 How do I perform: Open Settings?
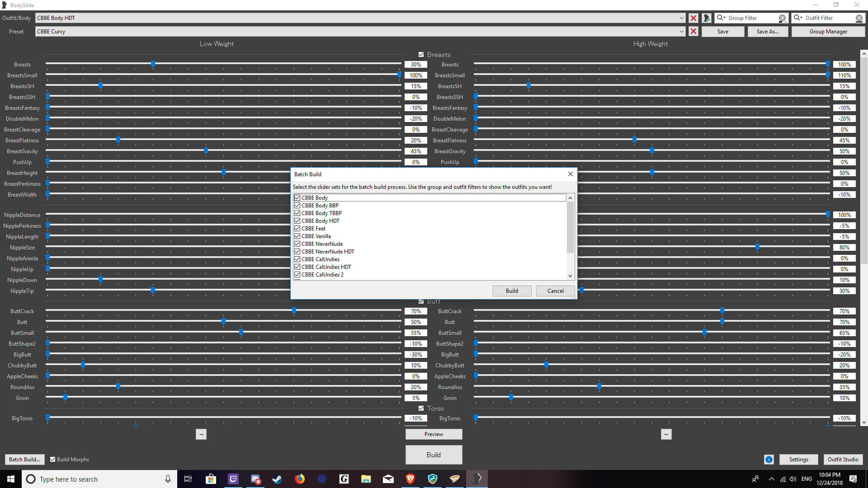point(799,460)
